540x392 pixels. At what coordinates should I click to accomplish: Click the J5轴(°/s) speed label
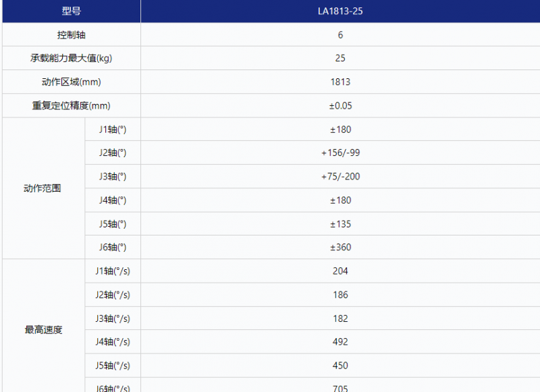tap(113, 365)
